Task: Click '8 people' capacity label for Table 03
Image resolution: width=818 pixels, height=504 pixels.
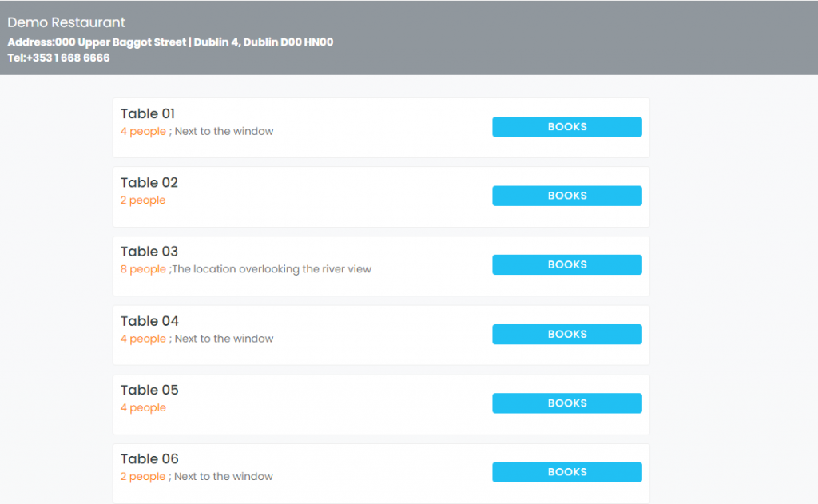Action: coord(143,269)
